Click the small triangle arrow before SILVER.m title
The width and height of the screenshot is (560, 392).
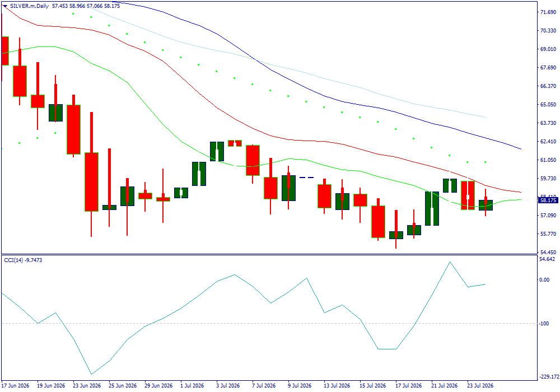coord(5,6)
